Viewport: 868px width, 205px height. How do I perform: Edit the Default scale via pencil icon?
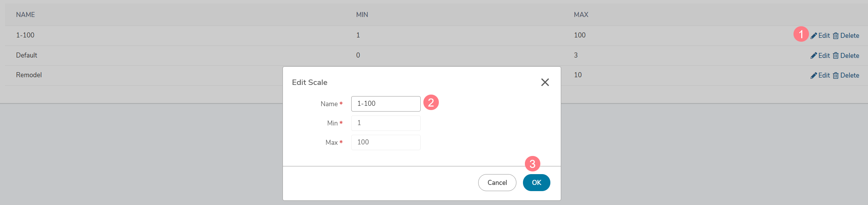(814, 56)
